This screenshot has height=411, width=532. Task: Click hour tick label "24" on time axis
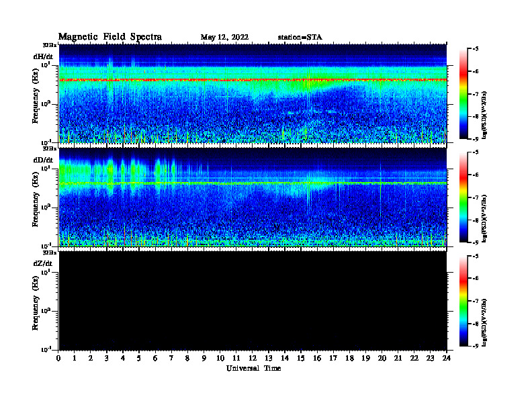coord(447,359)
